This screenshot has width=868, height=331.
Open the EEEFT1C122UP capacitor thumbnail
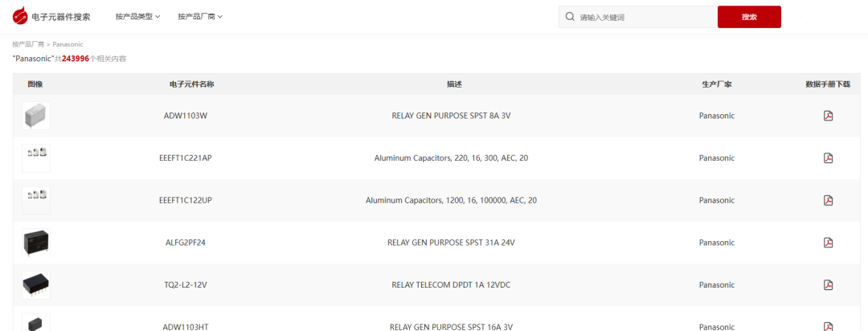[35, 200]
